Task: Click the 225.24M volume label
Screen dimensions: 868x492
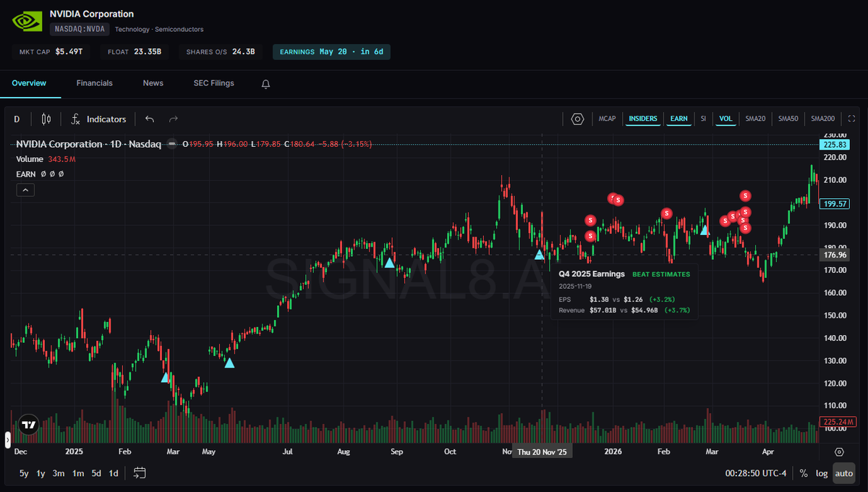Action: (838, 422)
